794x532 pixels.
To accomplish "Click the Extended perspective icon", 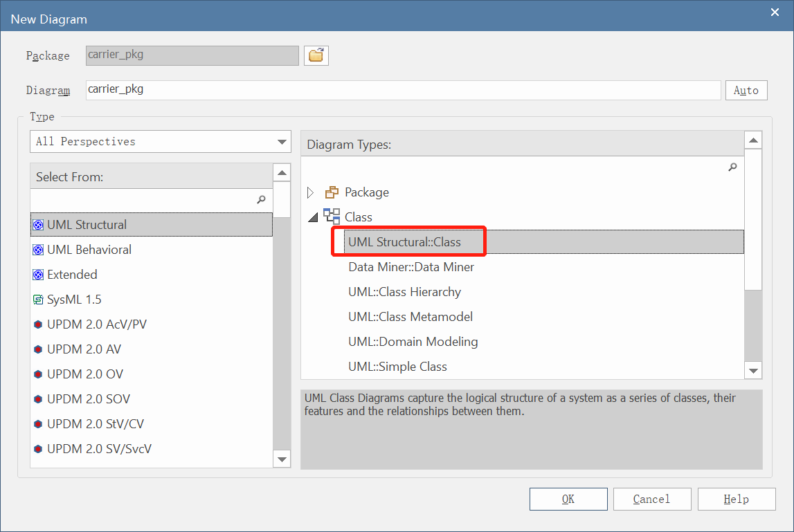I will point(38,275).
